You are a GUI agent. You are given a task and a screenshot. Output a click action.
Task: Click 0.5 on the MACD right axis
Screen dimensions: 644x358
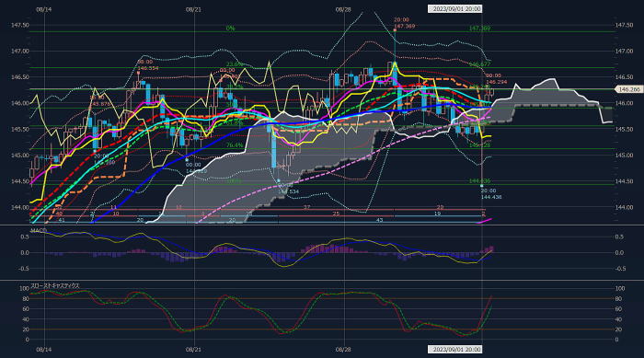coord(619,237)
